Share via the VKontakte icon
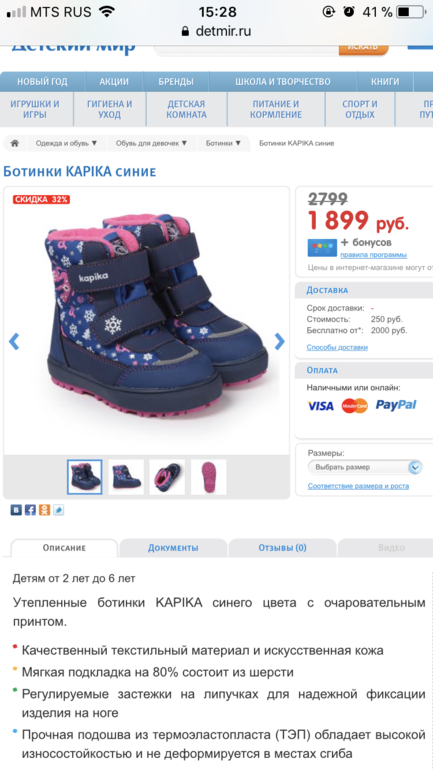This screenshot has height=770, width=433. click(x=16, y=510)
